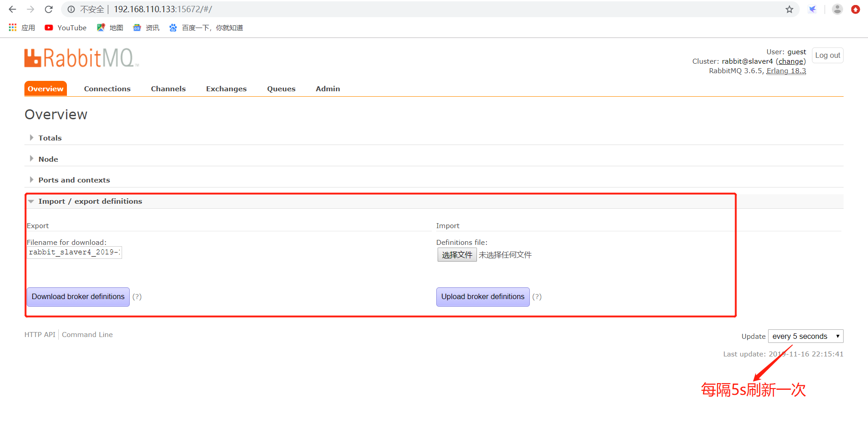Click the browser refresh icon
The image size is (868, 445).
coord(48,9)
